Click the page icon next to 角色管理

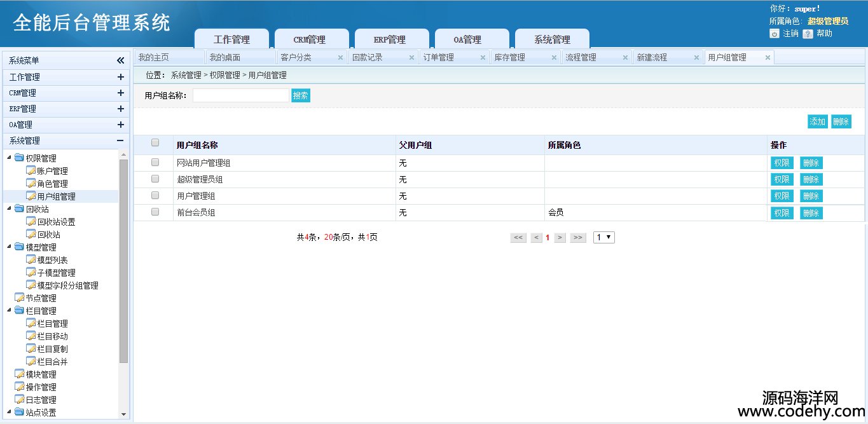31,183
